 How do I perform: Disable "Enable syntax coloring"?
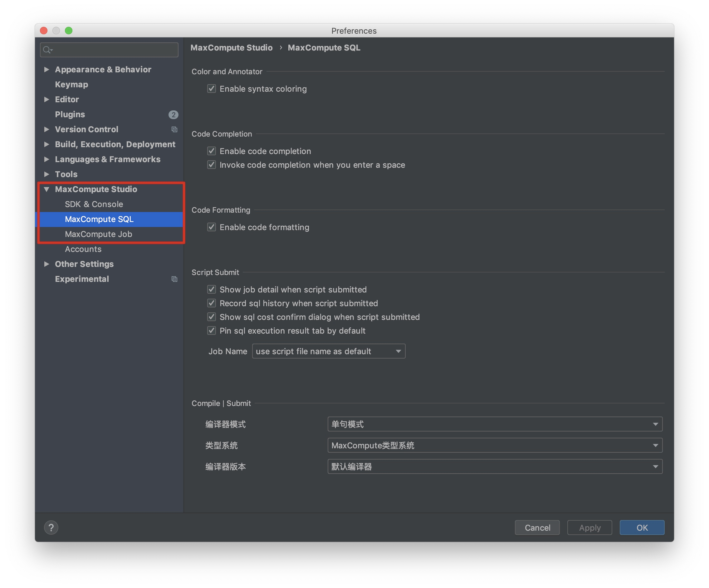point(211,89)
